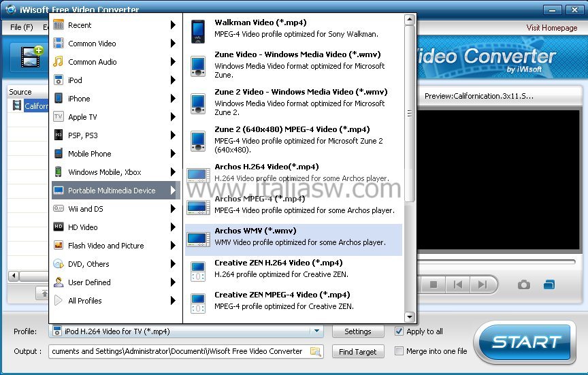This screenshot has height=375, width=588.
Task: Click the Walkman Video device icon
Action: [198, 31]
